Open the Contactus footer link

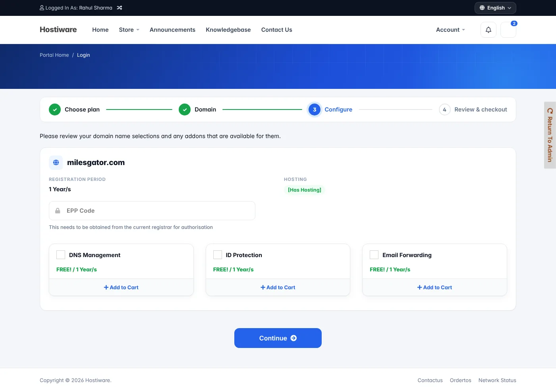point(430,380)
